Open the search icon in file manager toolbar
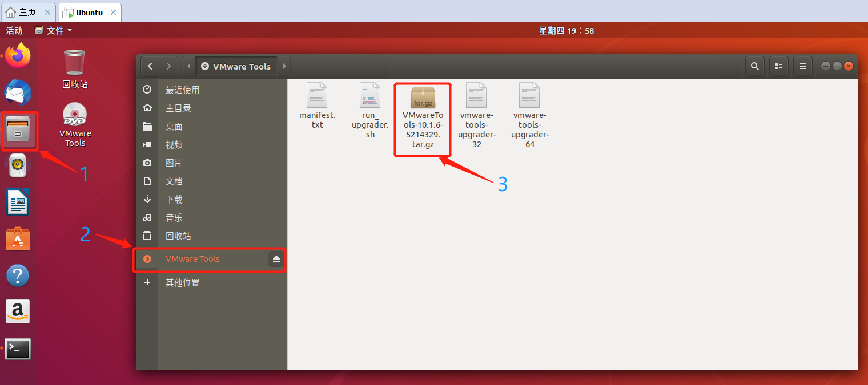Screen dimensions: 868x385 click(754, 66)
